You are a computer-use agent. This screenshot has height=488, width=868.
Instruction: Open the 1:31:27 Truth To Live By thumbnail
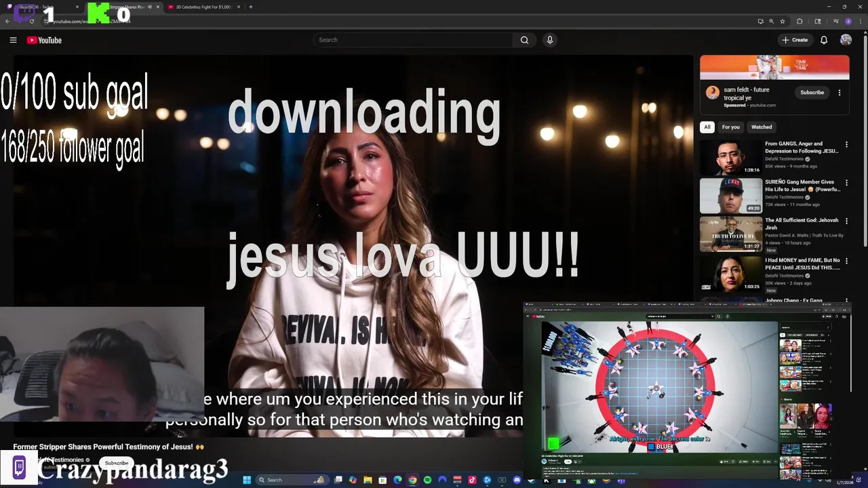pos(731,235)
